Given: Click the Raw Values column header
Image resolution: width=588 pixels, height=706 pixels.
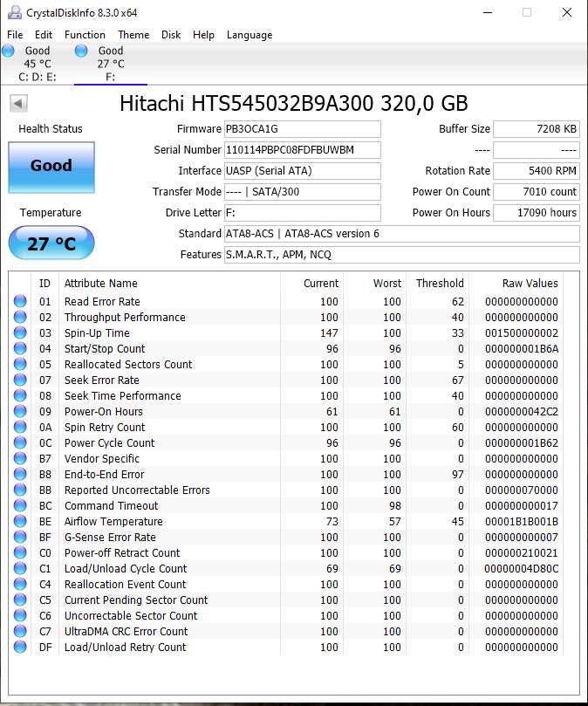Looking at the screenshot, I should (530, 284).
